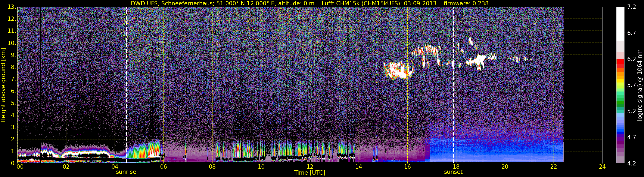Viewport: 644px width, 177px height.
Task: Click the colorbar value '5.2'
Action: [632, 111]
